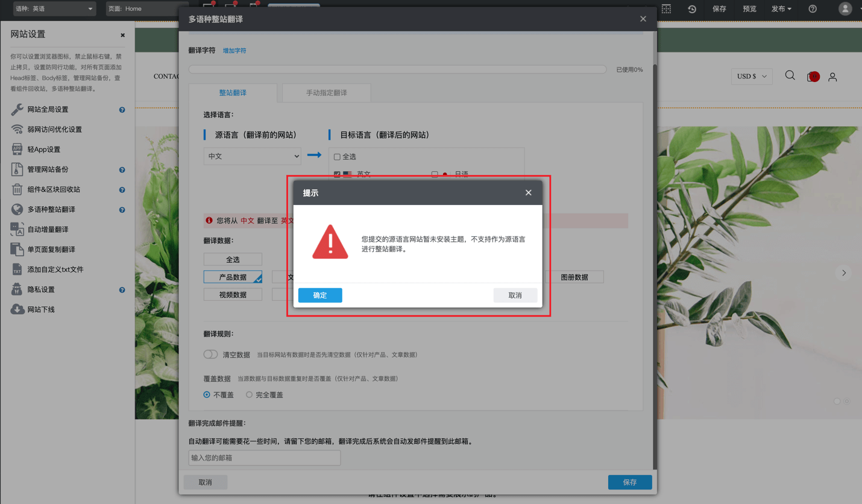Image resolution: width=862 pixels, height=504 pixels.
Task: Open the 语种 英语 language selector
Action: pos(54,9)
